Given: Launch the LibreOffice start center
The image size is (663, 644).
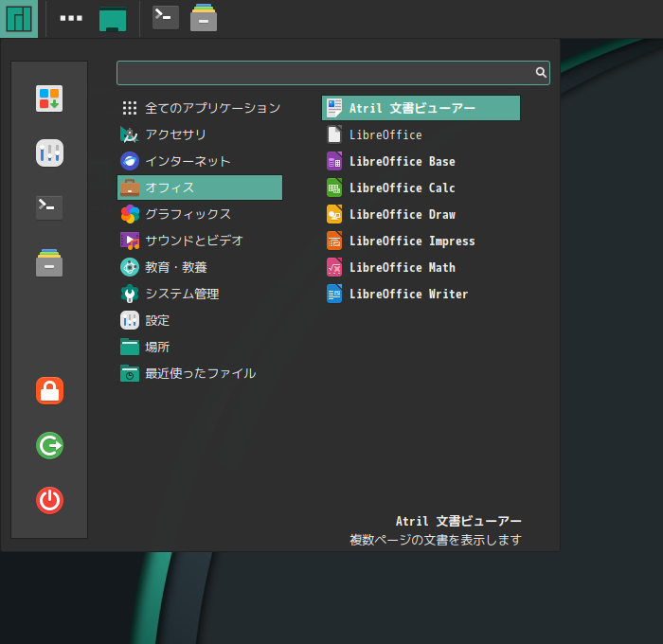Looking at the screenshot, I should [421, 134].
